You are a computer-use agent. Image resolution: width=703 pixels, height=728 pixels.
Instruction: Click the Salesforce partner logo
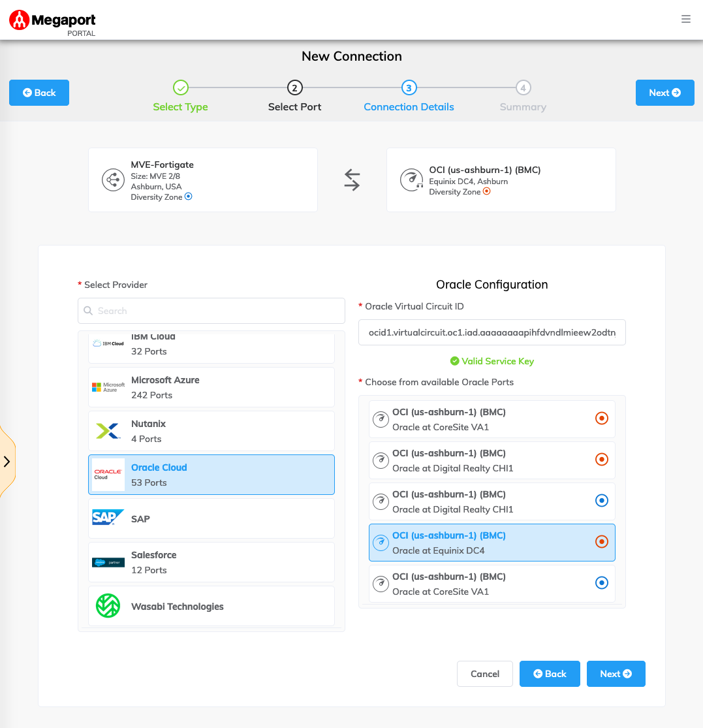[x=108, y=562]
